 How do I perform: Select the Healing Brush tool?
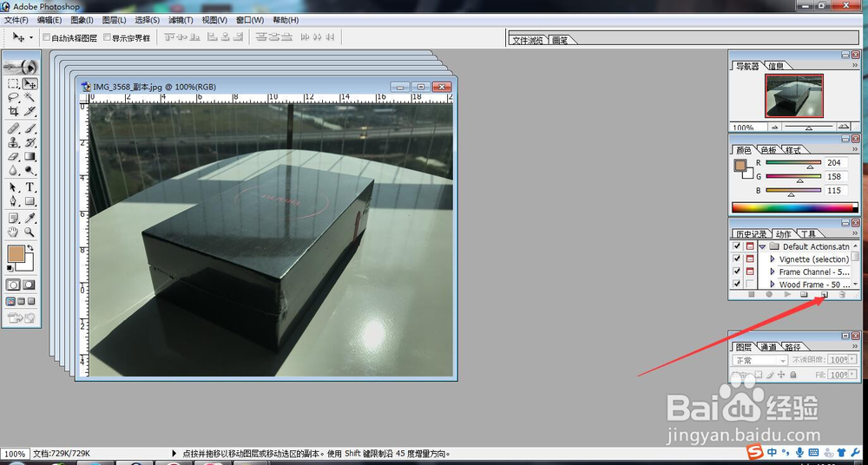coord(13,129)
